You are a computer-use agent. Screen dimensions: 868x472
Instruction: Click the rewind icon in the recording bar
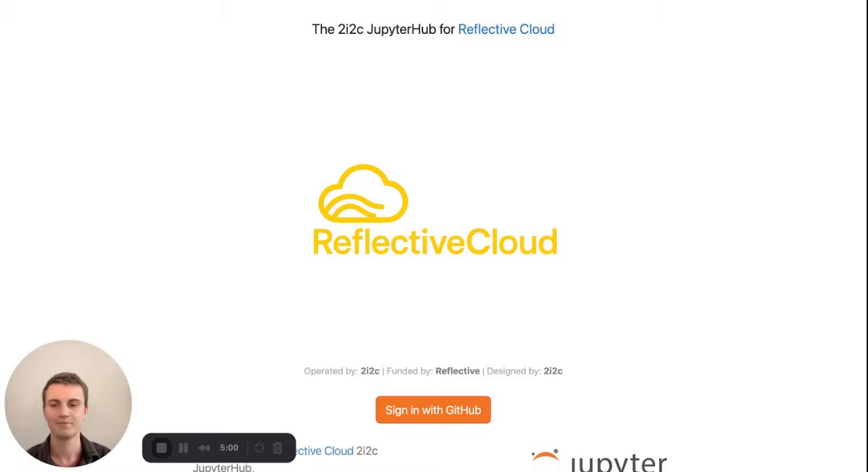pyautogui.click(x=203, y=448)
